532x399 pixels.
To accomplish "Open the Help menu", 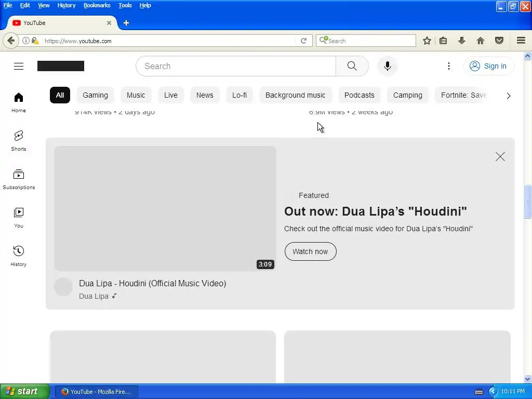I will pyautogui.click(x=145, y=5).
